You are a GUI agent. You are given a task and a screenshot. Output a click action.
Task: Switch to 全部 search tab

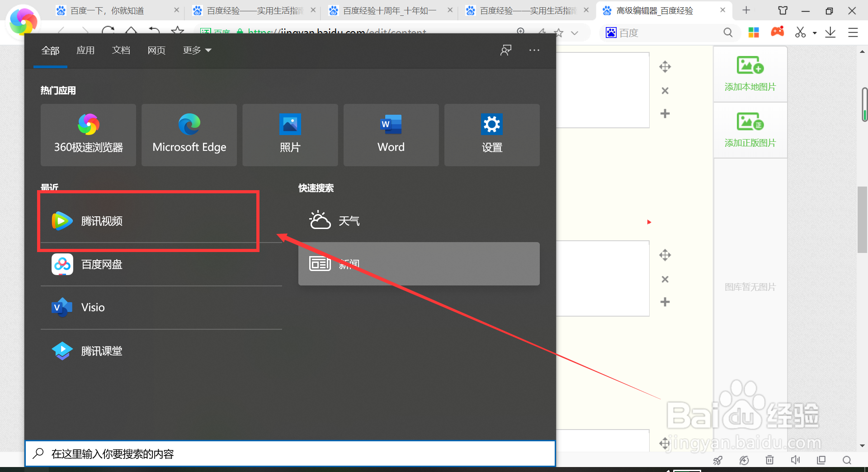pyautogui.click(x=50, y=51)
